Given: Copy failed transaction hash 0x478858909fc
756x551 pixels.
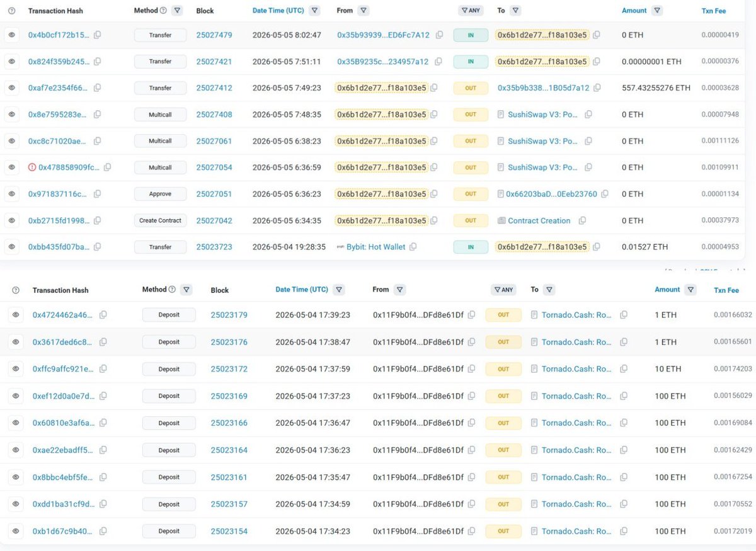Looking at the screenshot, I should click(x=107, y=168).
